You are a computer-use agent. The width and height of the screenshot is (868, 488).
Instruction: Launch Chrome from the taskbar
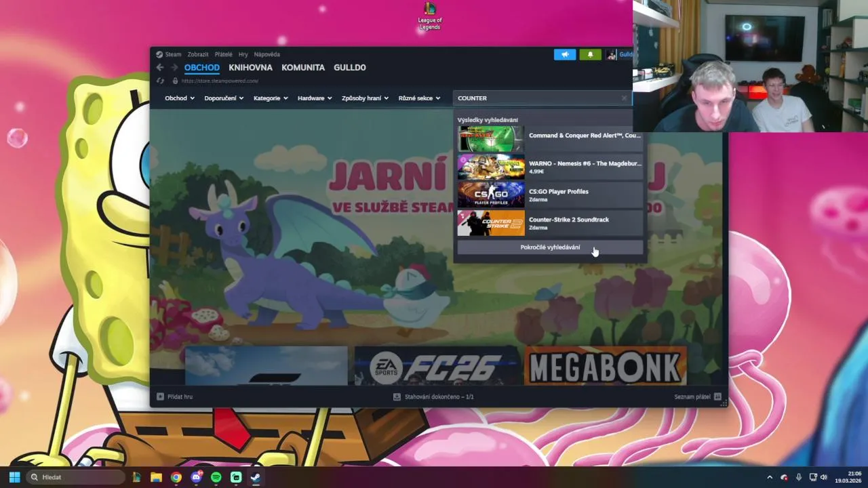point(176,477)
